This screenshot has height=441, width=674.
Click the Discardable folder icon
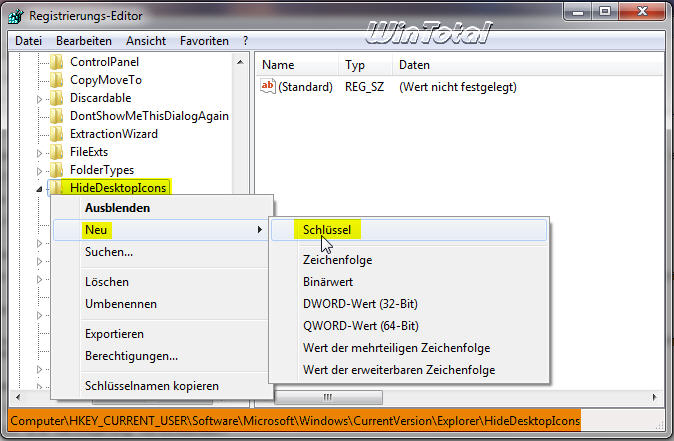pos(57,98)
